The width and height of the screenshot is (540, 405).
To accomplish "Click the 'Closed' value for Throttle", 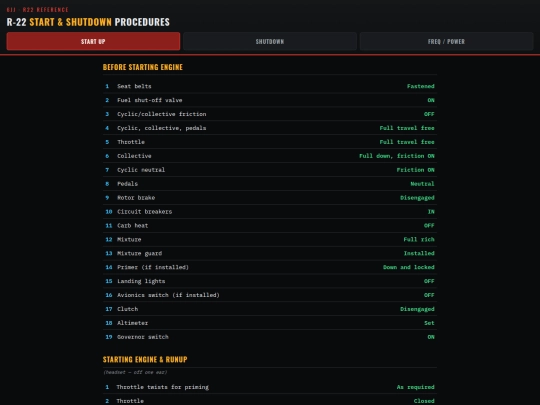I will (x=424, y=401).
